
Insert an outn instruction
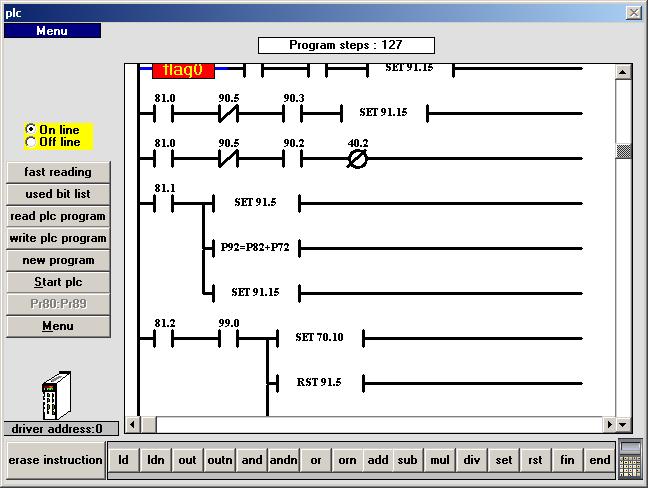pyautogui.click(x=220, y=460)
